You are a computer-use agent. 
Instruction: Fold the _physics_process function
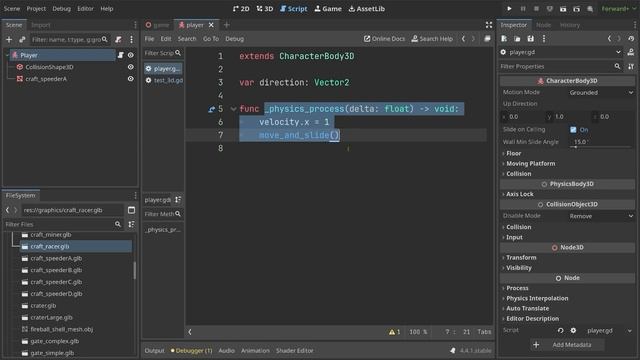tap(233, 109)
